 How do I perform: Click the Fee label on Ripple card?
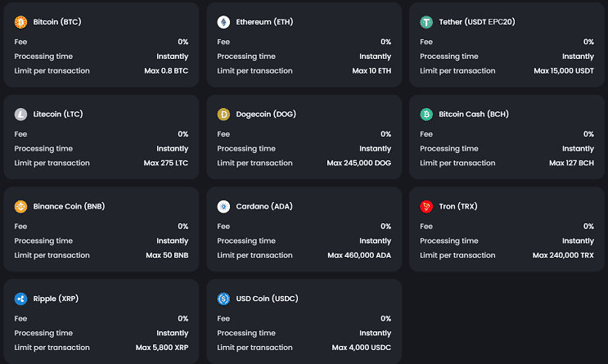coord(20,319)
